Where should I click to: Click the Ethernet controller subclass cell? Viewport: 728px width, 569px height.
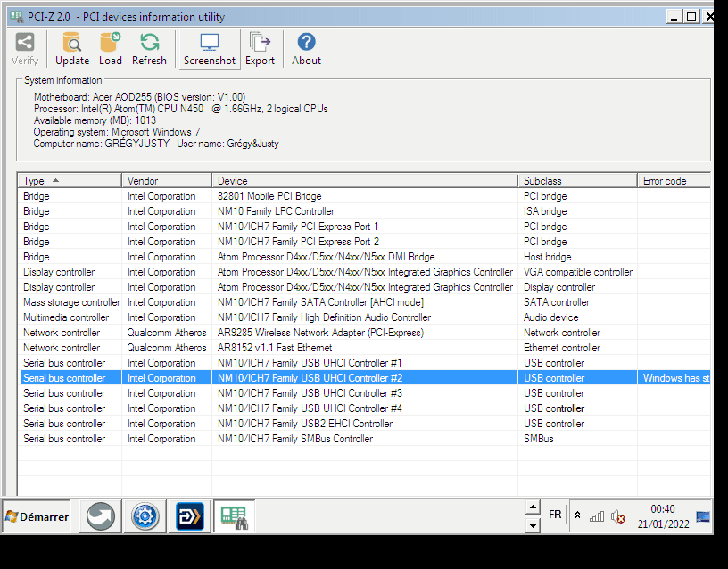[577, 348]
